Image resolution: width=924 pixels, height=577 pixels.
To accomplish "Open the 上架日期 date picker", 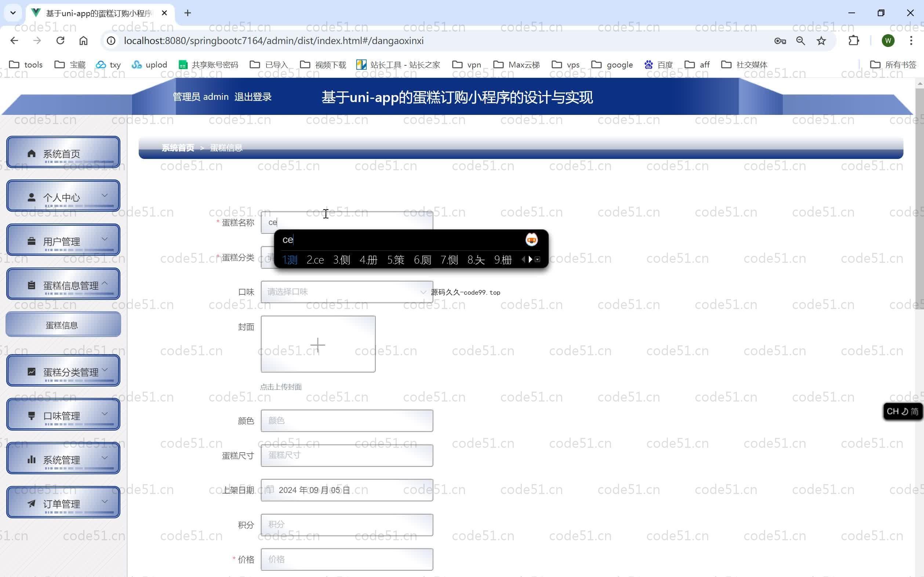I will point(347,490).
